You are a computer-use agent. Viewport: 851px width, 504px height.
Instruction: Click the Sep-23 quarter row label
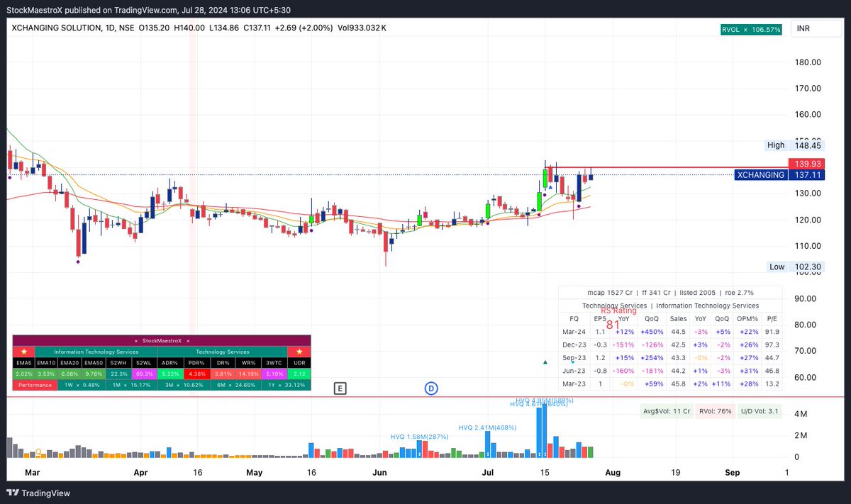(574, 357)
